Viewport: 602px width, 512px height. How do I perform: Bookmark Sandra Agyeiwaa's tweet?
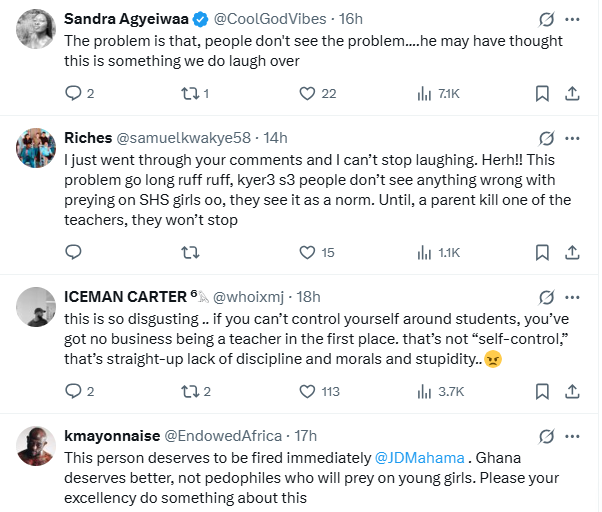click(x=541, y=93)
